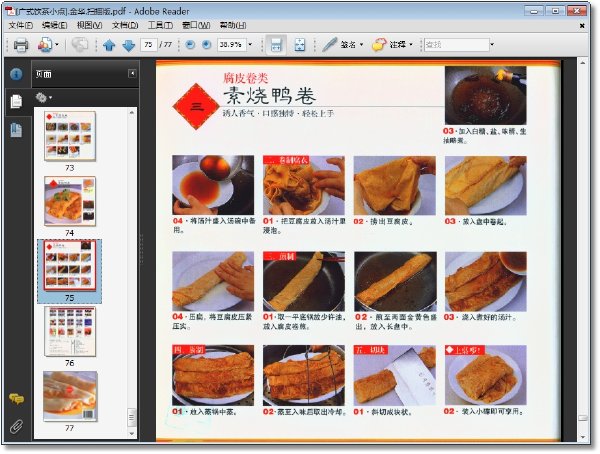The height and width of the screenshot is (454, 600).
Task: Select the Pages panel sidebar icon
Action: (x=16, y=101)
